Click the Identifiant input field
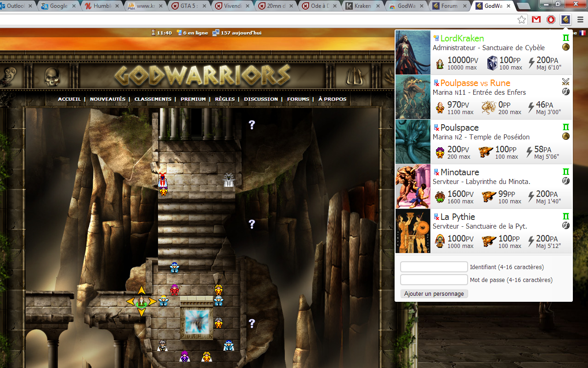This screenshot has width=588, height=368. (434, 266)
